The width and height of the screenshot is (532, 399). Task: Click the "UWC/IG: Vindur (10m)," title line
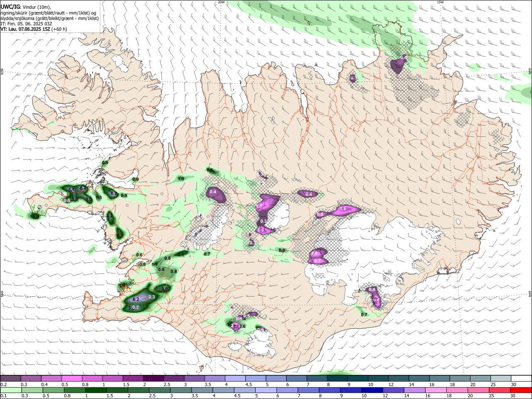pyautogui.click(x=26, y=7)
